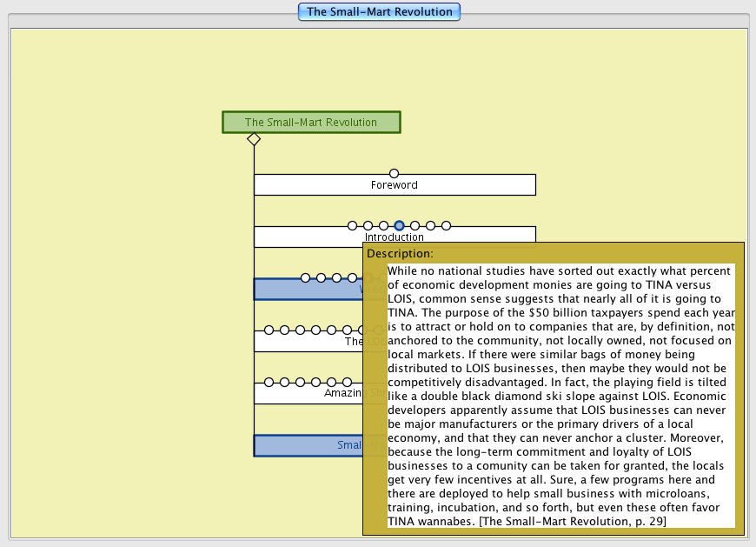Click first circle above the blue chapter below Introduction
Image resolution: width=756 pixels, height=547 pixels.
click(x=305, y=278)
